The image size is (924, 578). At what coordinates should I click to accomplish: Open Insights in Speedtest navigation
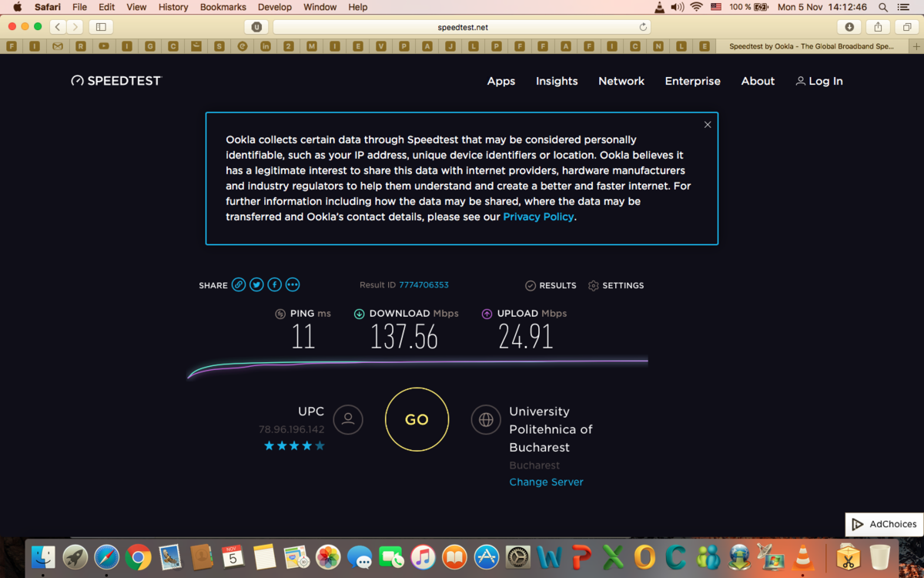(x=557, y=81)
